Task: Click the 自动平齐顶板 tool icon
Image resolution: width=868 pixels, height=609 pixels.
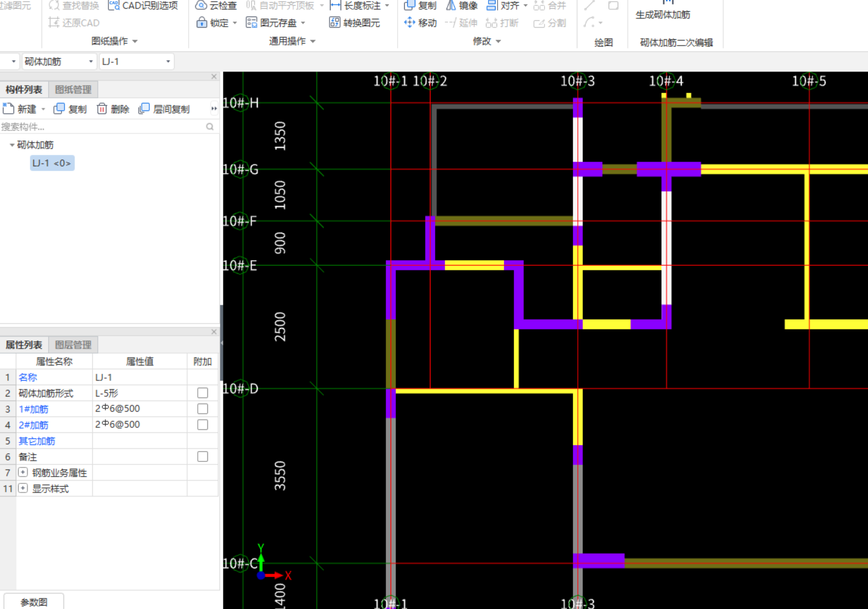Action: click(251, 6)
